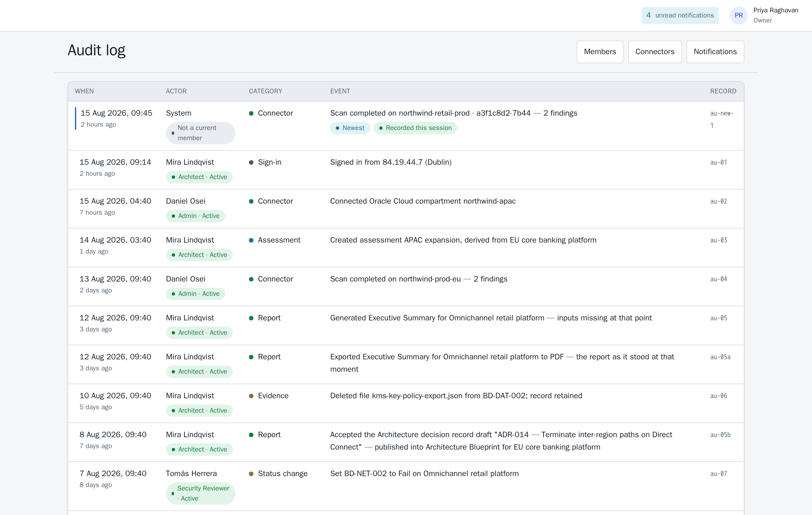
Task: Click record ID au-05a
Action: (720, 357)
